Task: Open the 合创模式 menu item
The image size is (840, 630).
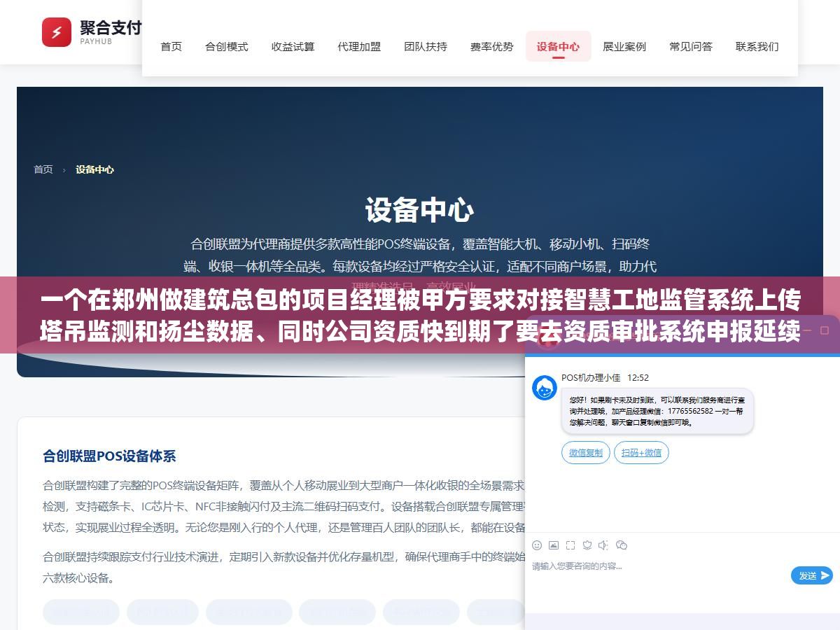Action: pyautogui.click(x=227, y=47)
